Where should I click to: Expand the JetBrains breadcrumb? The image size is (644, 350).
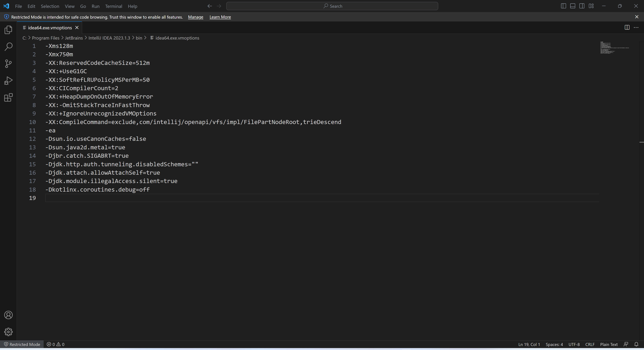click(74, 38)
